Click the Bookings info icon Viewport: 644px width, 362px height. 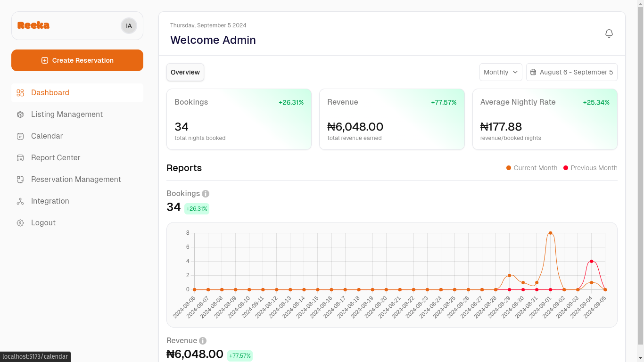click(206, 194)
